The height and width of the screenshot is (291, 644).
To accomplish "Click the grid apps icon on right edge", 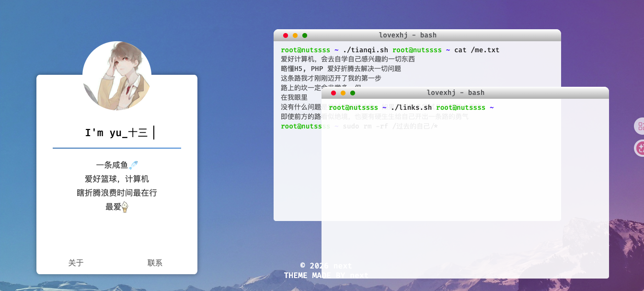I will (x=639, y=127).
